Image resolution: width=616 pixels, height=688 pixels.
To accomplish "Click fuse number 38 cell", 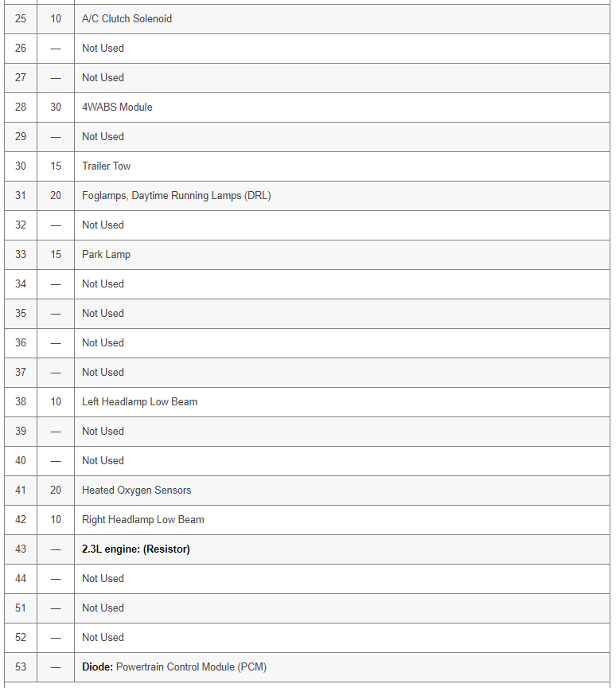I will pyautogui.click(x=21, y=402).
